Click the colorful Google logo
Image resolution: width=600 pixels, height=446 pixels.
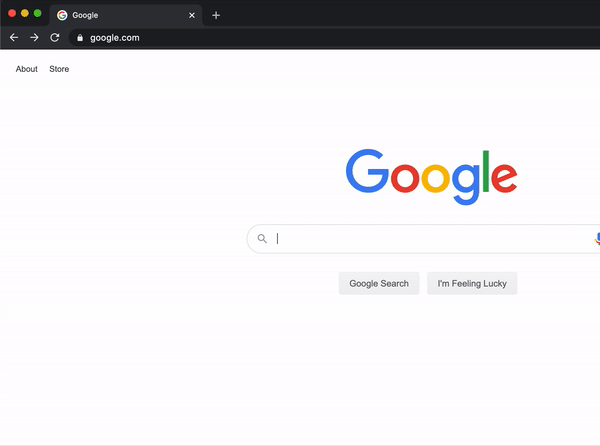(431, 176)
